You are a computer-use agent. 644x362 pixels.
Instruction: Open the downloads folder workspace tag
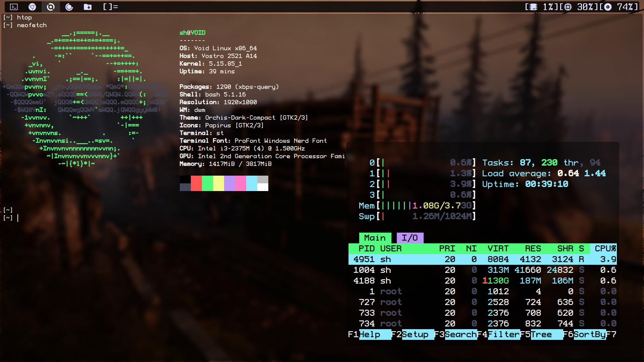tap(88, 7)
